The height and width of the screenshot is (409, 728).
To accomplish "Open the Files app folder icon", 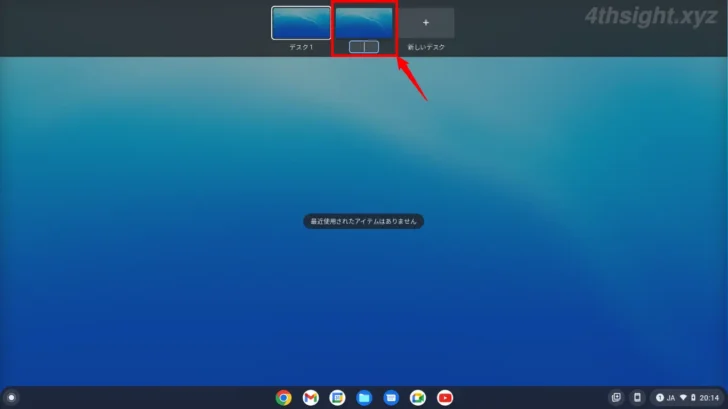I will pyautogui.click(x=364, y=398).
